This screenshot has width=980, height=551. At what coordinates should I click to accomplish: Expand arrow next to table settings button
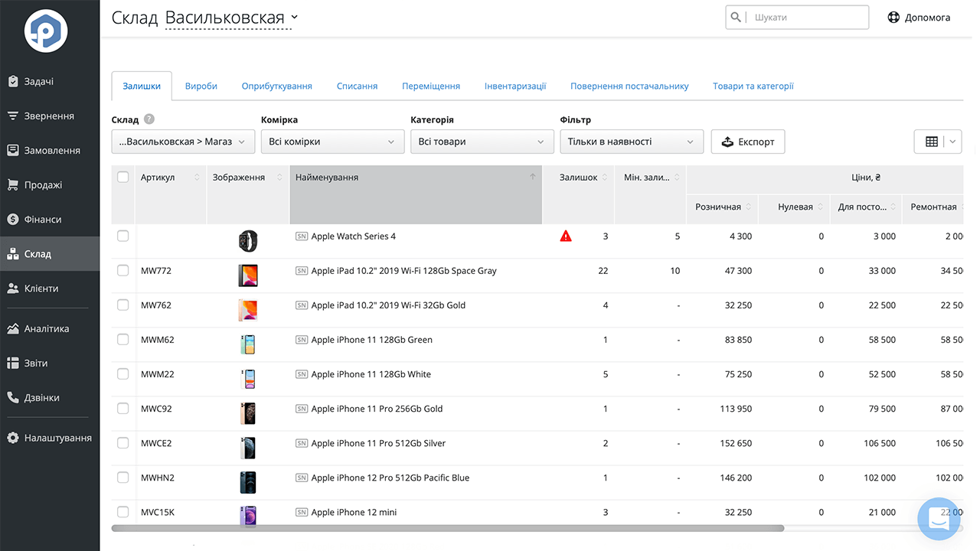[954, 142]
